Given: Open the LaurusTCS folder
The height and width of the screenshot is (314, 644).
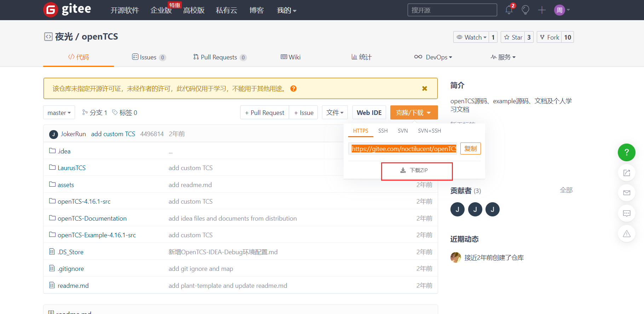Looking at the screenshot, I should point(71,168).
